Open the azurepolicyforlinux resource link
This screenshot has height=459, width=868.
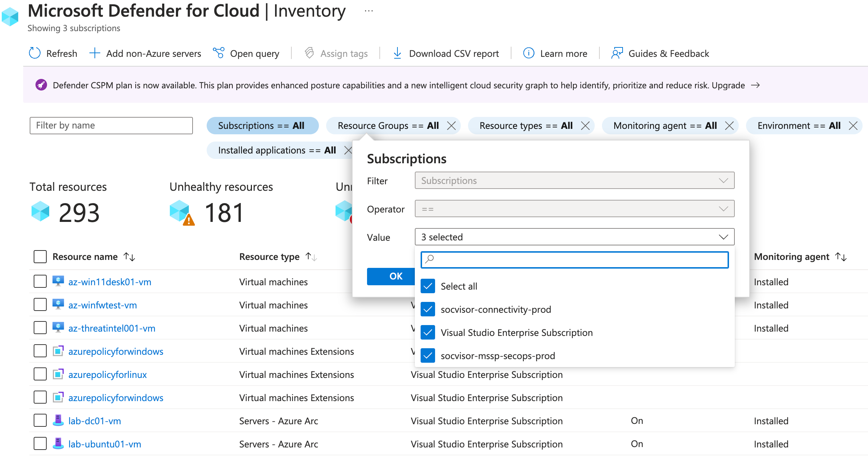tap(108, 374)
